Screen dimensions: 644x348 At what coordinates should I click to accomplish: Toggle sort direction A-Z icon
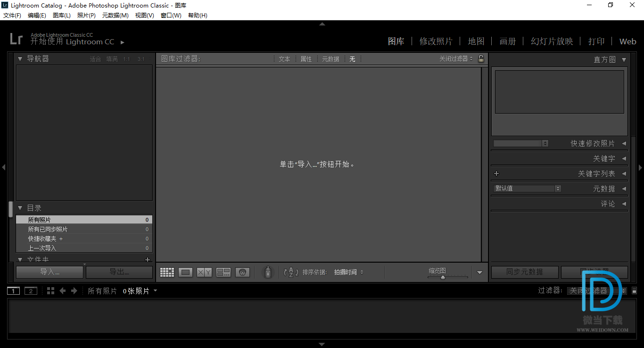coord(291,272)
